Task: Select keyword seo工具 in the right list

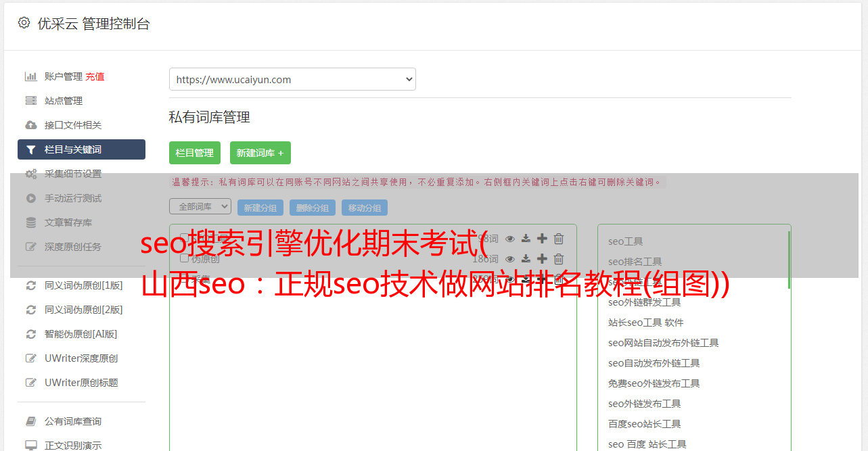Action: tap(626, 241)
